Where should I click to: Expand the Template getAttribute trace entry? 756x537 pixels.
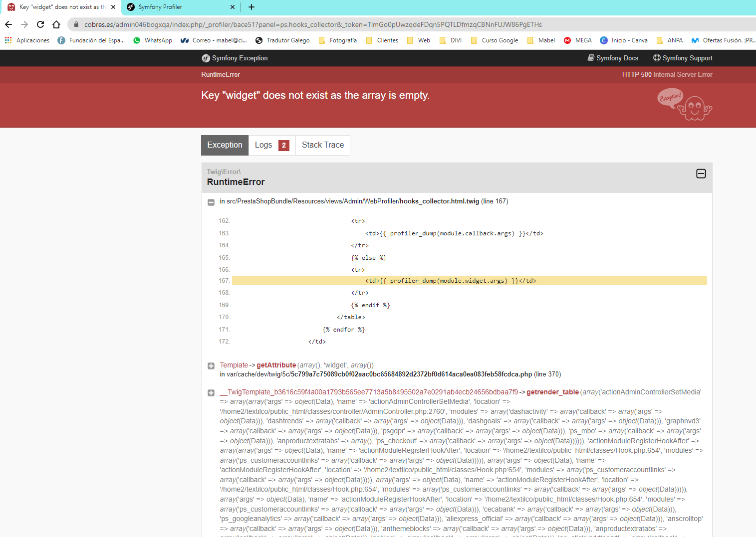[211, 366]
